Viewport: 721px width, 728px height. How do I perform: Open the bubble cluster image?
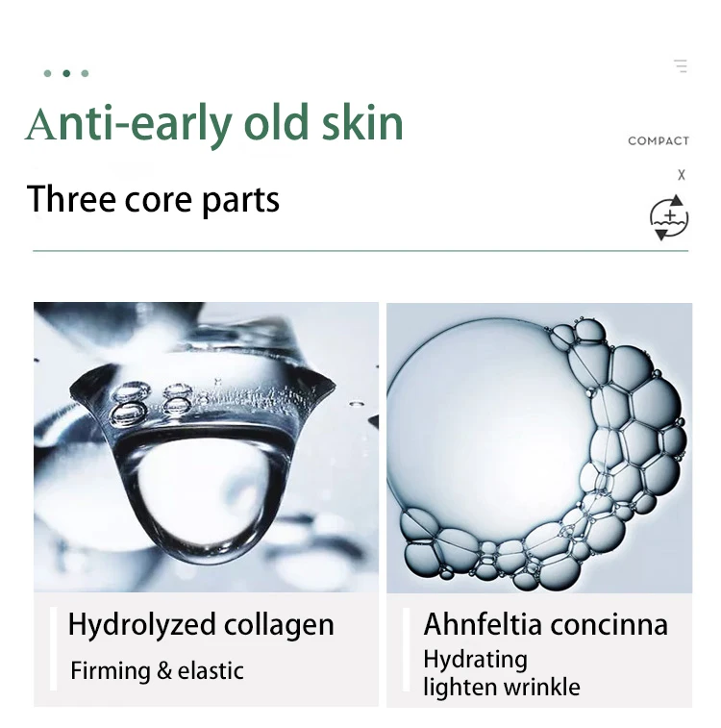click(539, 448)
